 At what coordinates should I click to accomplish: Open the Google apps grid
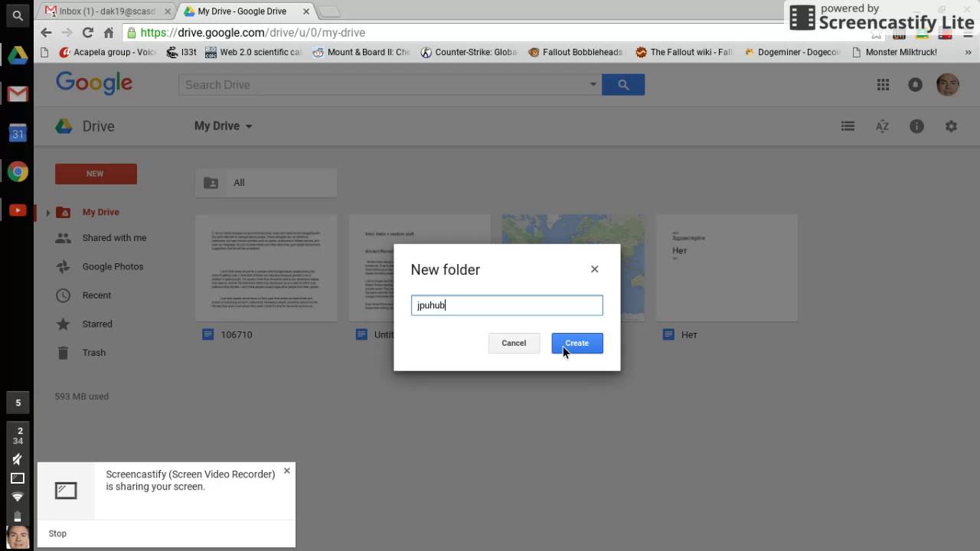[x=883, y=85]
